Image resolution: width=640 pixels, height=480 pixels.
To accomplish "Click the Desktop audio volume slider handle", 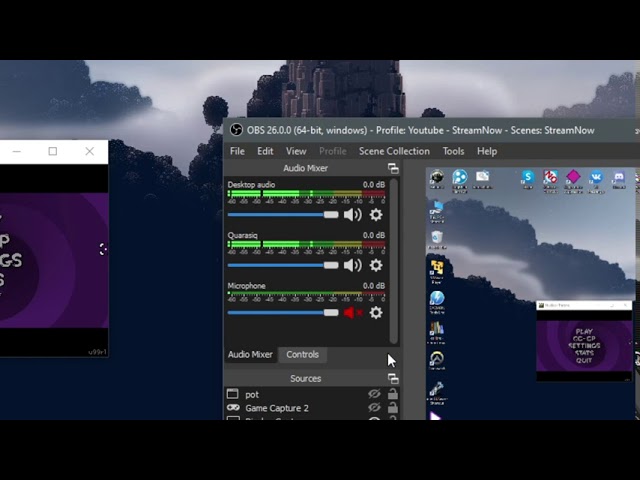I will click(x=331, y=215).
